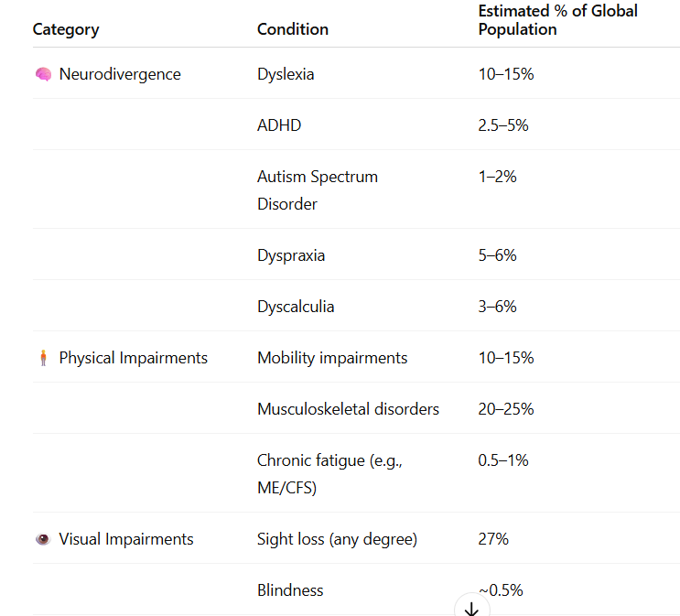Select the Dyspraxia condition cell
The image size is (680, 616).
point(291,255)
